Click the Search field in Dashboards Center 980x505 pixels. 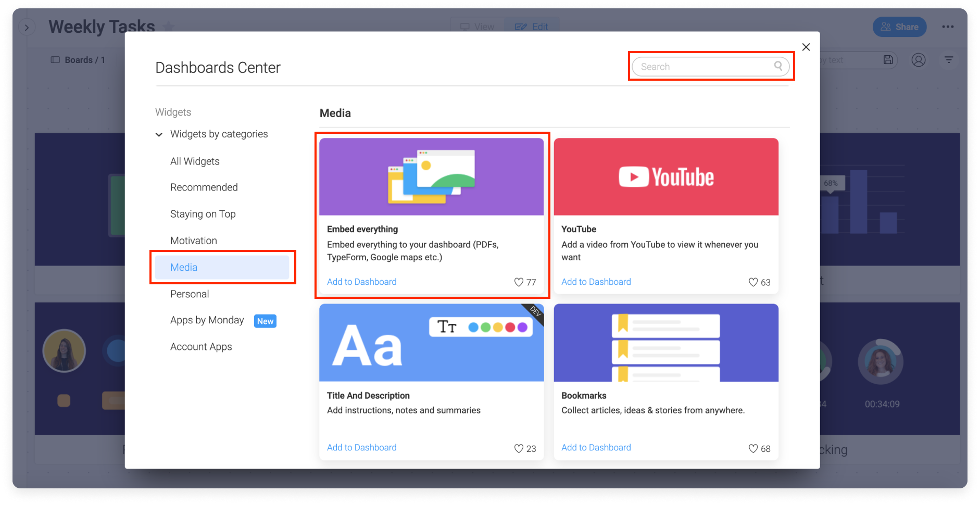tap(711, 67)
